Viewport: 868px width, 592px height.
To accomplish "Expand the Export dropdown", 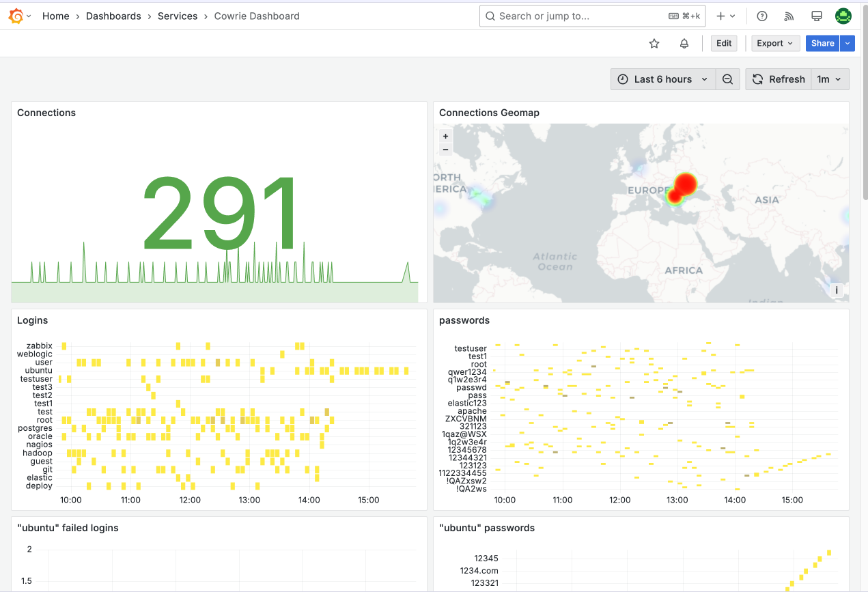I will pos(775,43).
